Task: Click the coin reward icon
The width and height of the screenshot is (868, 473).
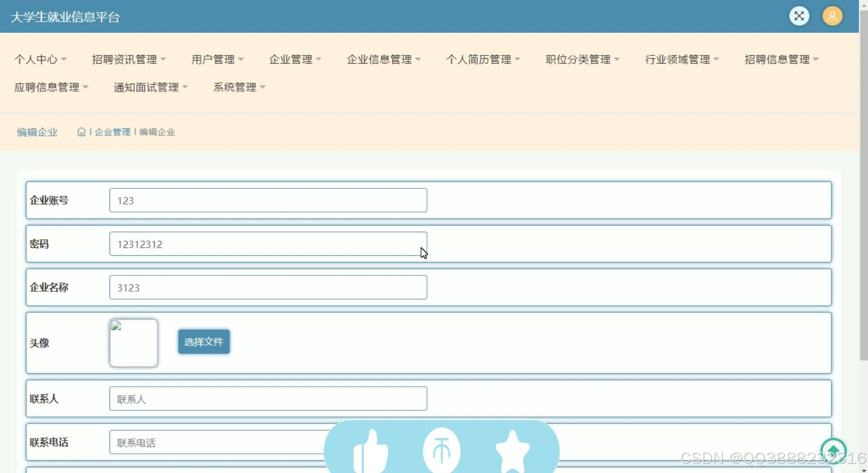Action: click(441, 451)
